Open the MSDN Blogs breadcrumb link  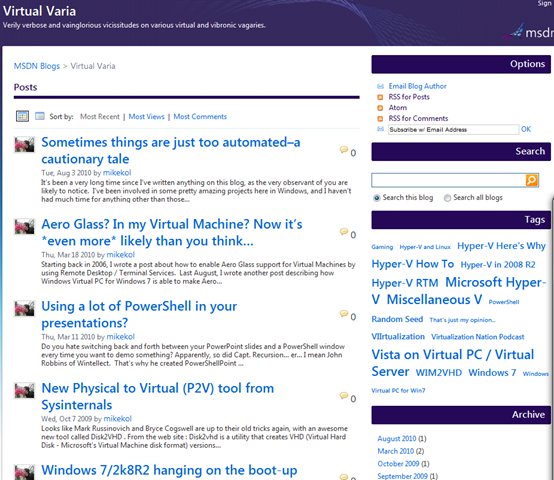[x=37, y=66]
